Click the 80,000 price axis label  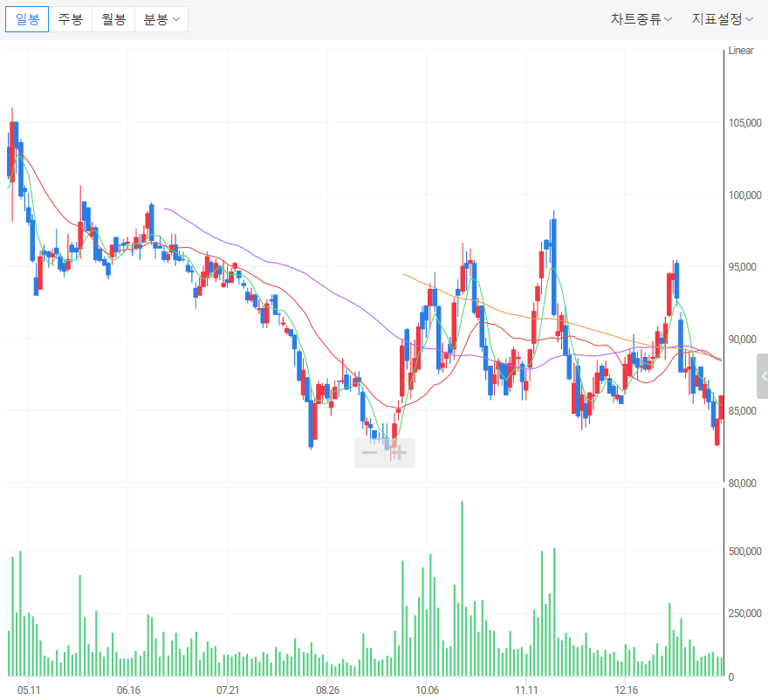742,483
